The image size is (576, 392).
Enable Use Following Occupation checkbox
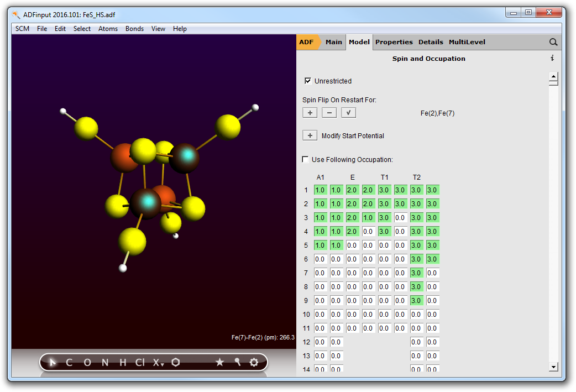click(x=305, y=159)
